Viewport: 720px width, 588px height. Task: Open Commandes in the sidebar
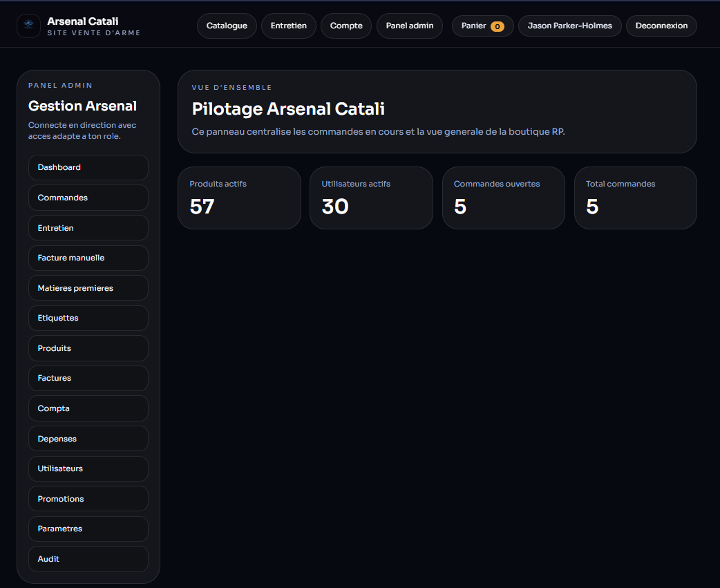(x=88, y=198)
